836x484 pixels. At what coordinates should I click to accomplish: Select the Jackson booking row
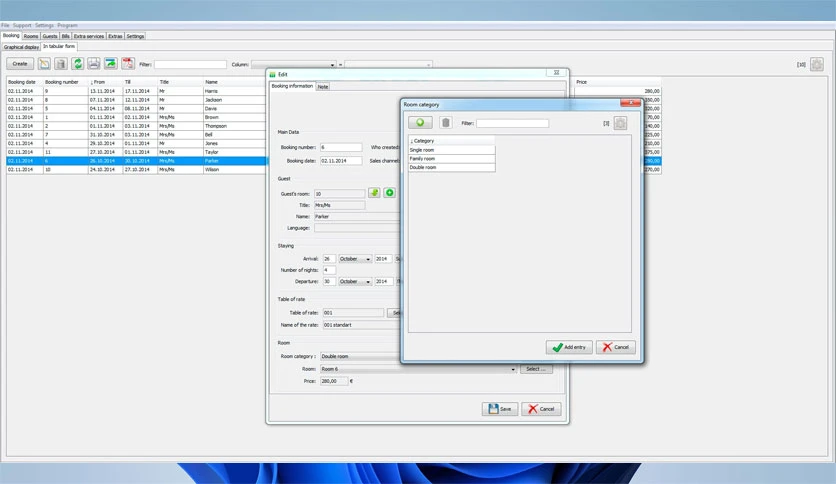[136, 100]
